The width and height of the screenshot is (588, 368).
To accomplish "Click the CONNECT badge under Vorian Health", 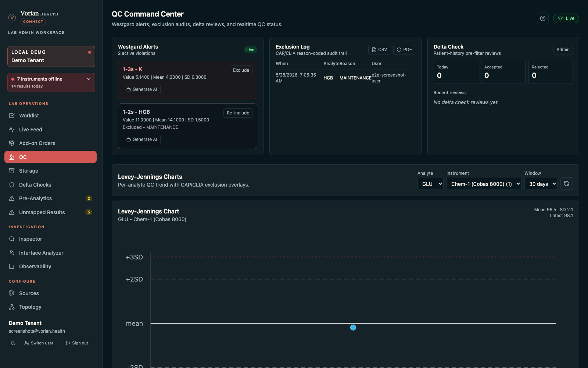I will [33, 22].
